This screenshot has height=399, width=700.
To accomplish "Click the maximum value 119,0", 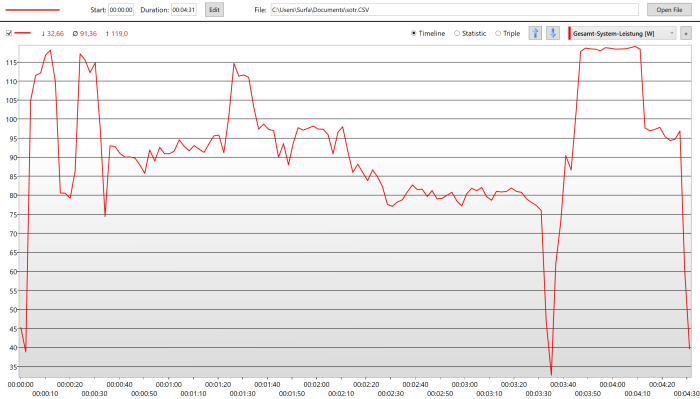I will click(x=120, y=33).
